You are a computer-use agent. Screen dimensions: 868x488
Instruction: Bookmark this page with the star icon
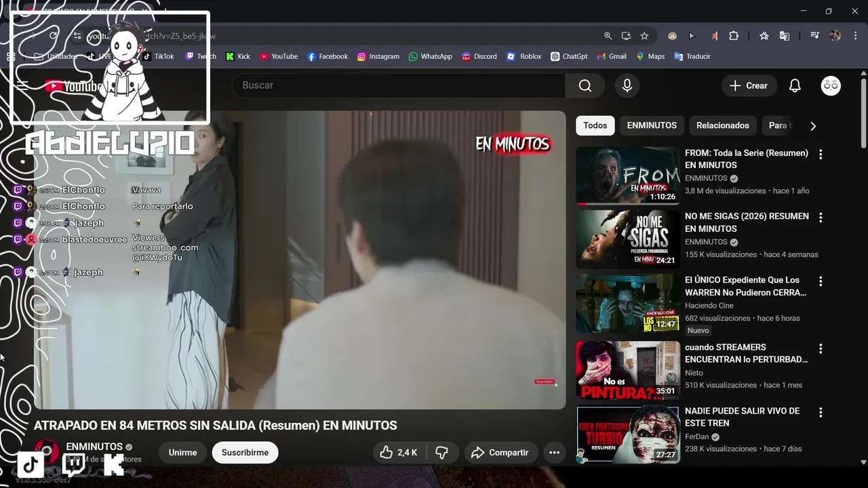point(644,36)
